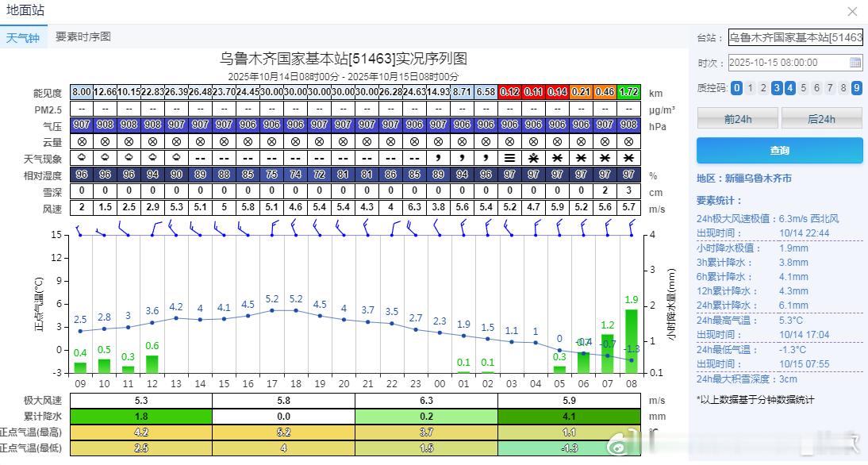Select wind speed cell 2.9

point(153,207)
